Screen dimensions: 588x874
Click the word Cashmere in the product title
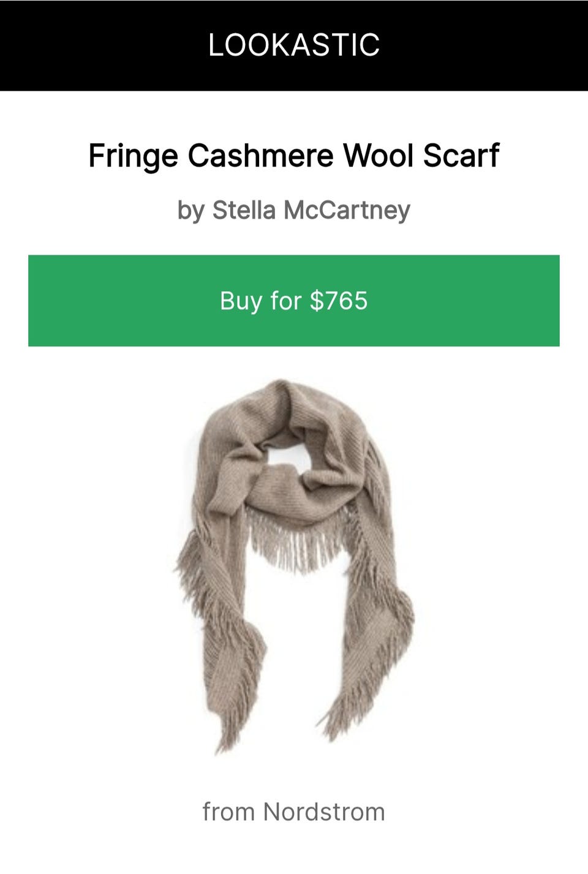[x=260, y=155]
